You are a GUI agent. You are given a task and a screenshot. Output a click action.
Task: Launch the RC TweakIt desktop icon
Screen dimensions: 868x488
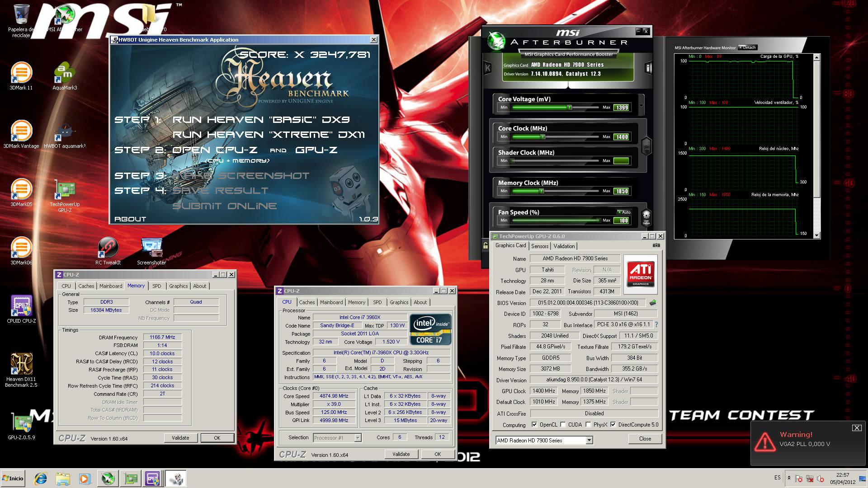[108, 250]
